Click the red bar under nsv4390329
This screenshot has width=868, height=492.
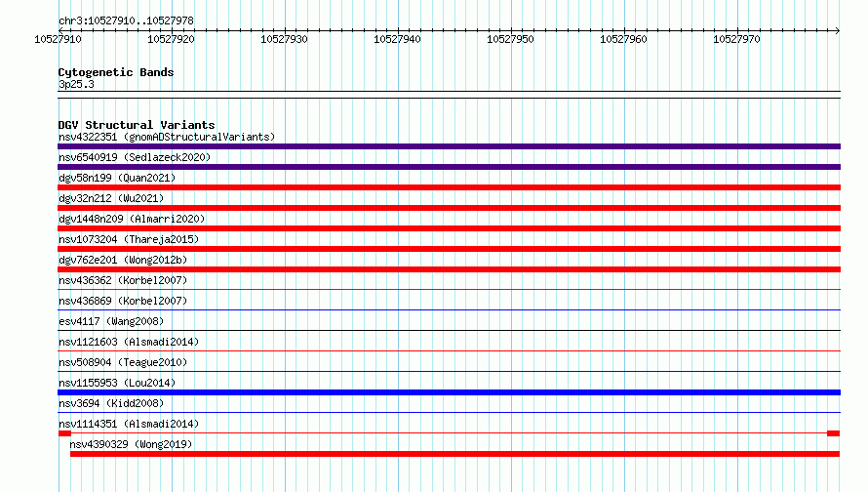[x=455, y=454]
